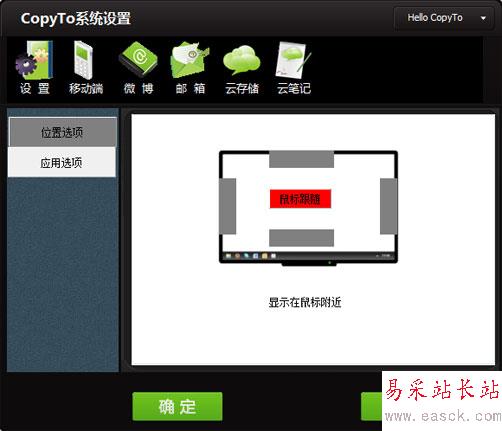Switch to the 应用选项 tab
502x431 pixels.
62,163
